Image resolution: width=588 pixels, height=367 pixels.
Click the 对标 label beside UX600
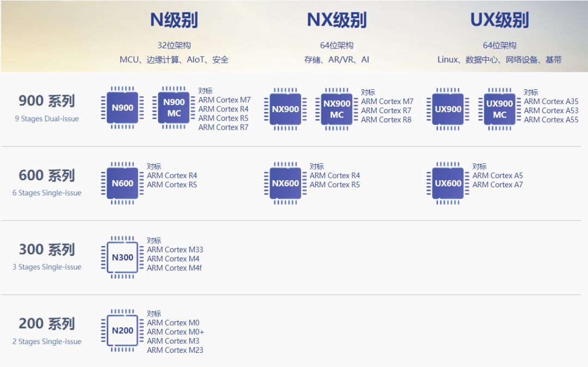click(x=480, y=167)
